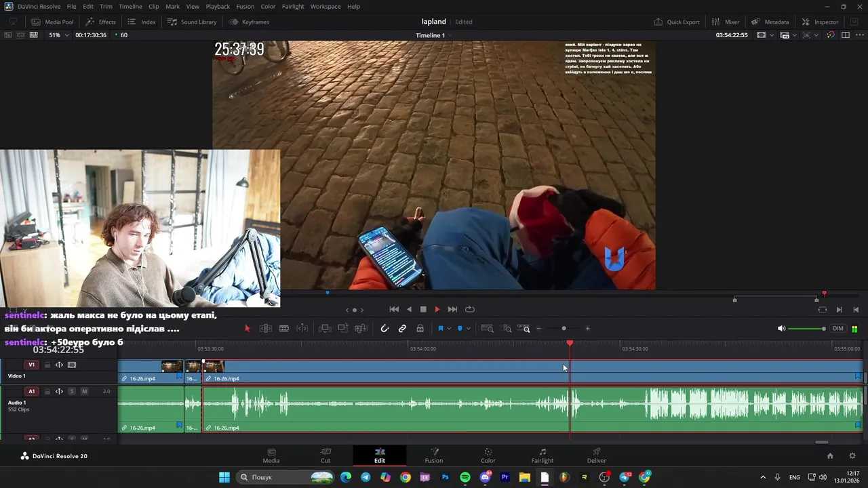868x488 pixels.
Task: Open the Playback menu
Action: [x=218, y=6]
